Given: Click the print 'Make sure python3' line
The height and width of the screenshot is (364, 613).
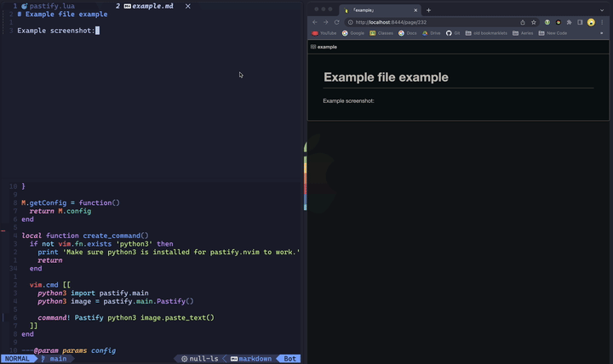Looking at the screenshot, I should [169, 252].
